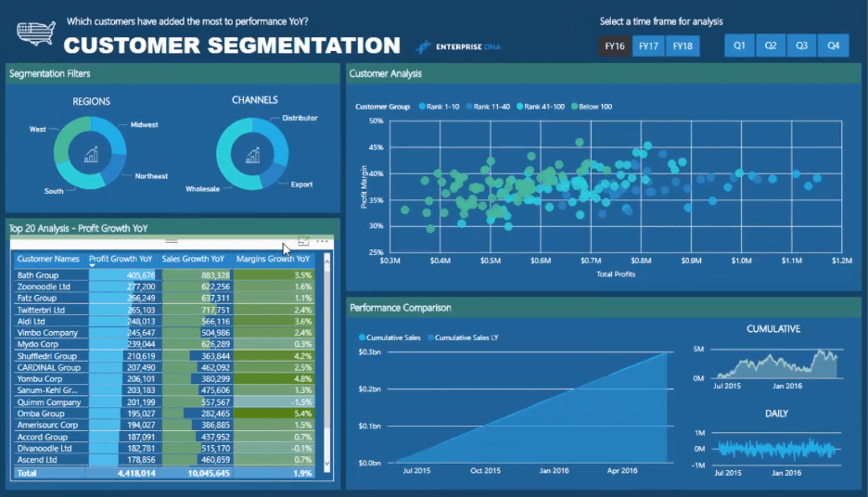Click the table scrollbar up arrow
Screen dimensions: 868x497
(327, 260)
